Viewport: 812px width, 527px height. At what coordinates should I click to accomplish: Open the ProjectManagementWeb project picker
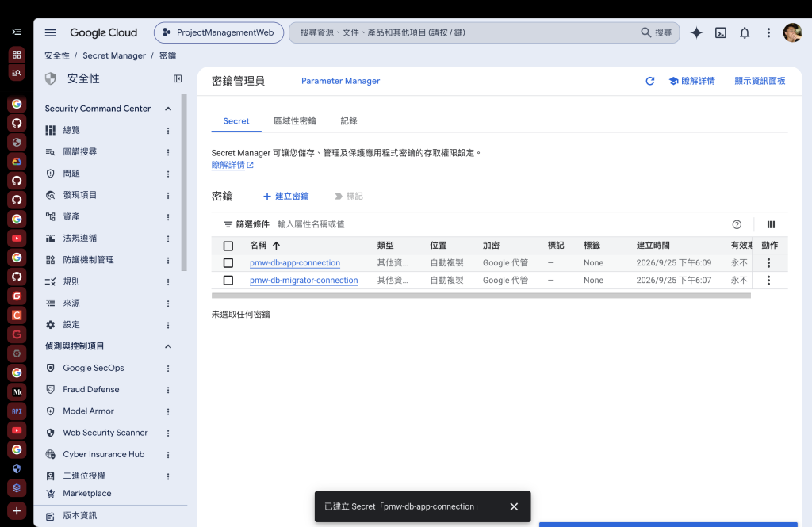tap(219, 32)
